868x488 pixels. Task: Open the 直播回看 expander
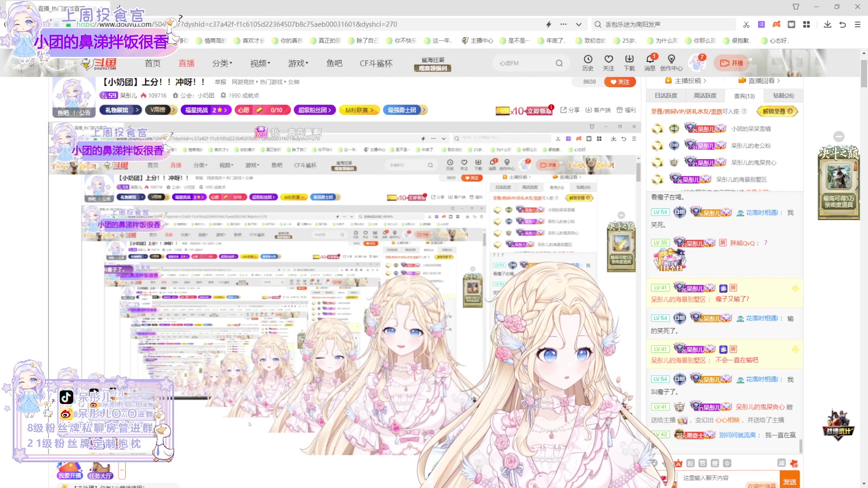[759, 81]
